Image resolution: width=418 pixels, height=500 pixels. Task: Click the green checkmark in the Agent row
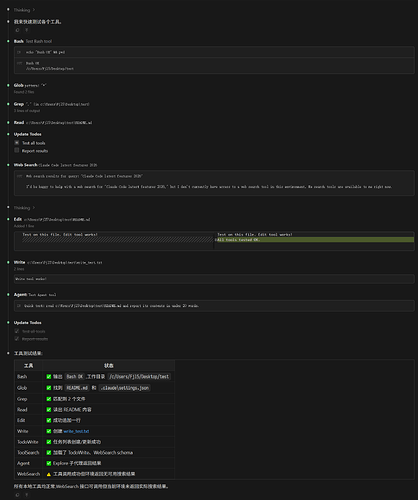pos(49,463)
